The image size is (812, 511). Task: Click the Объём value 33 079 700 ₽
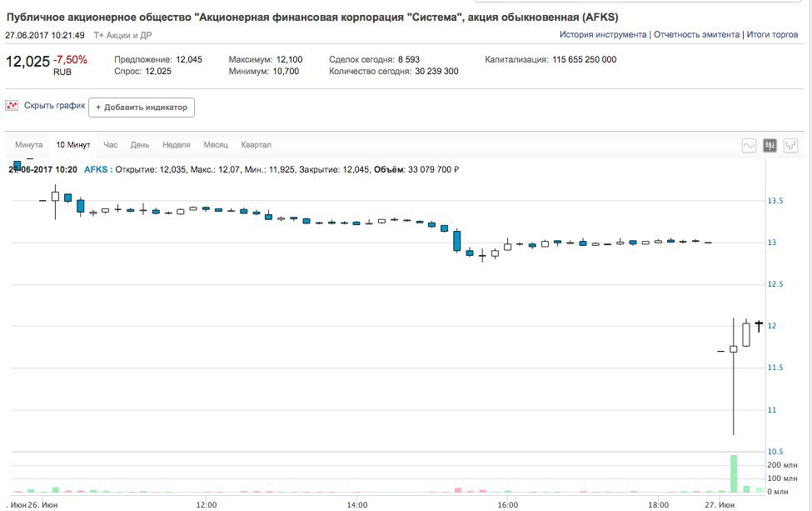tap(433, 169)
